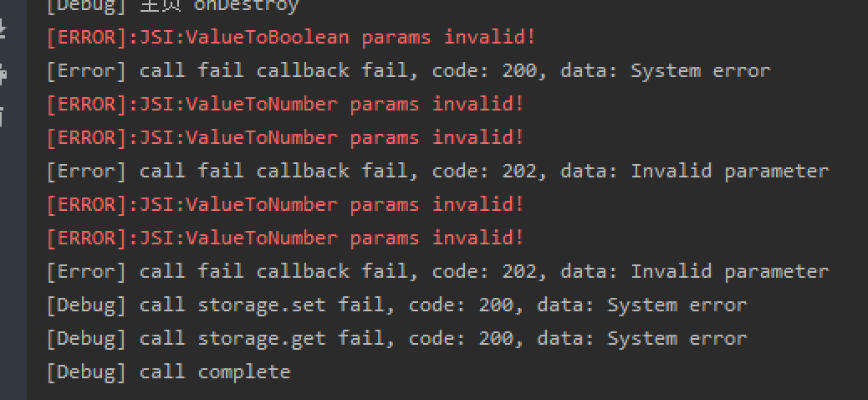Click the [ERROR] tag on the ValueToBoolean line
Image resolution: width=868 pixels, height=400 pixels.
coord(88,38)
